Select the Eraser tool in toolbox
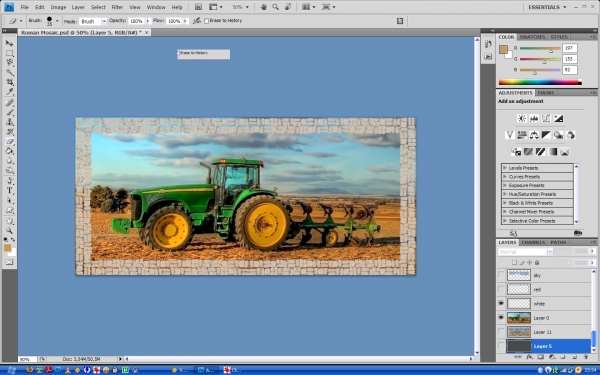 click(9, 142)
